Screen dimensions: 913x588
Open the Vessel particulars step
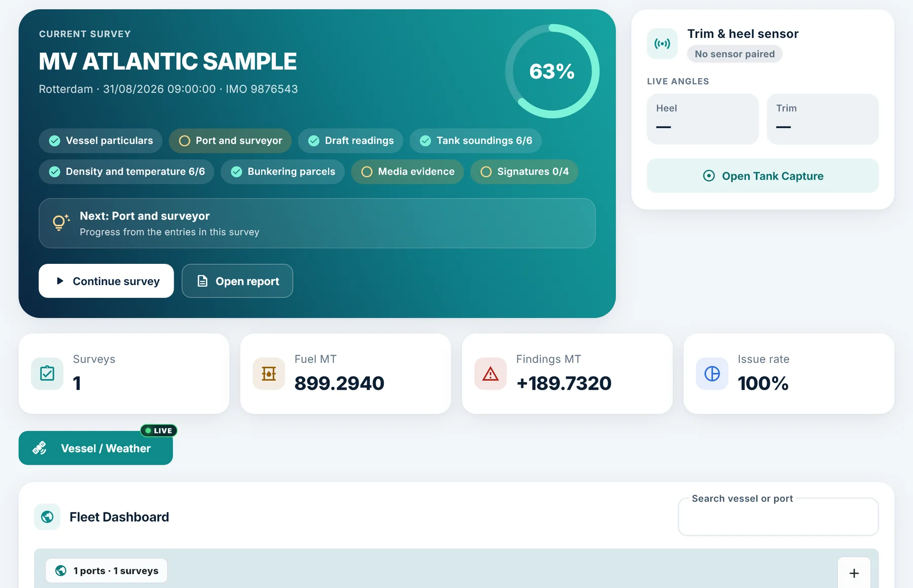100,141
